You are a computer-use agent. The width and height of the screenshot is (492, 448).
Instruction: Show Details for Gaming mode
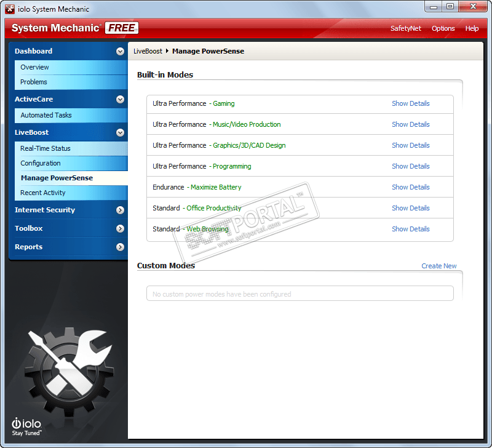(410, 103)
